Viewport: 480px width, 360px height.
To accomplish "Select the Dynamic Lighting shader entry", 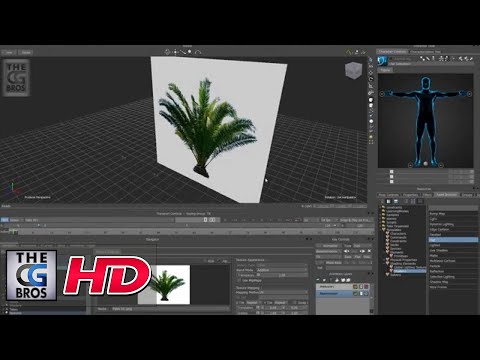I will click(453, 224).
